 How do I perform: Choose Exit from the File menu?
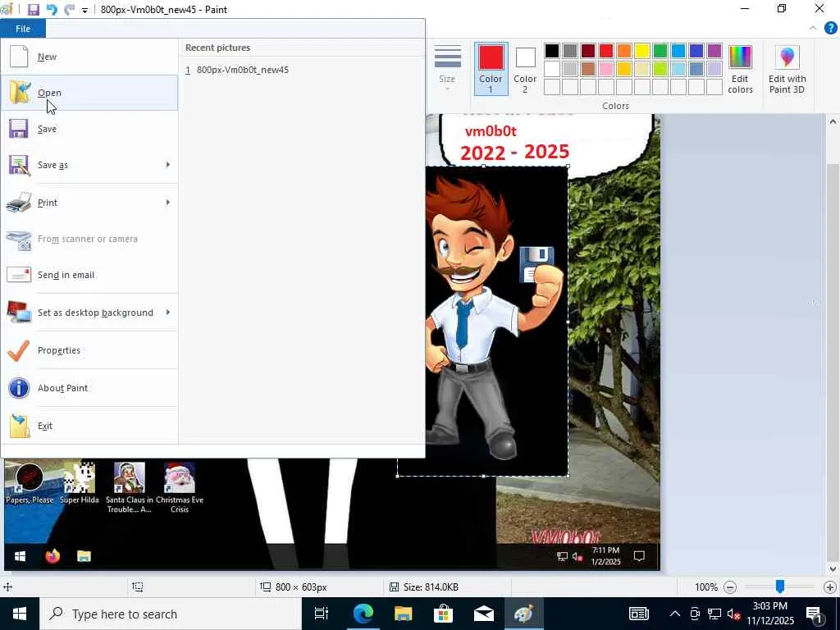(x=45, y=426)
